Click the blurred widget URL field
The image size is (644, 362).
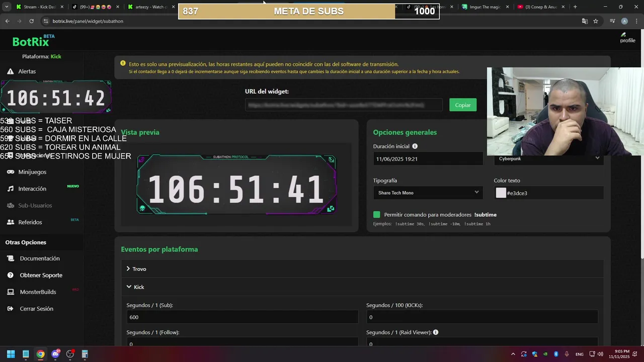pyautogui.click(x=344, y=105)
